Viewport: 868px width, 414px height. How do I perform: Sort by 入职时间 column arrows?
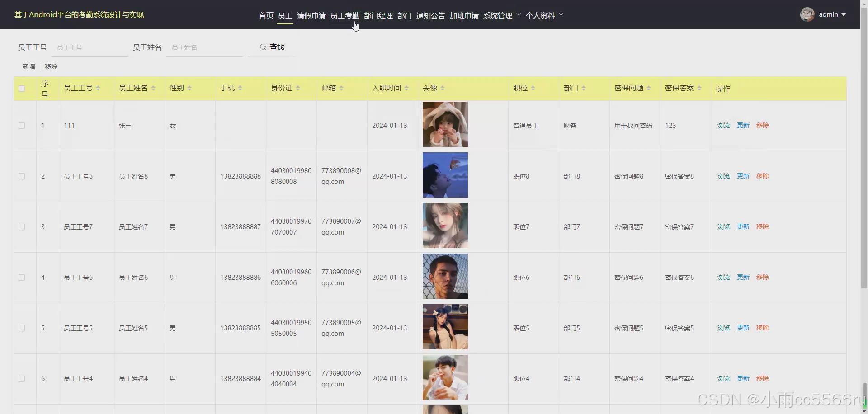click(406, 88)
